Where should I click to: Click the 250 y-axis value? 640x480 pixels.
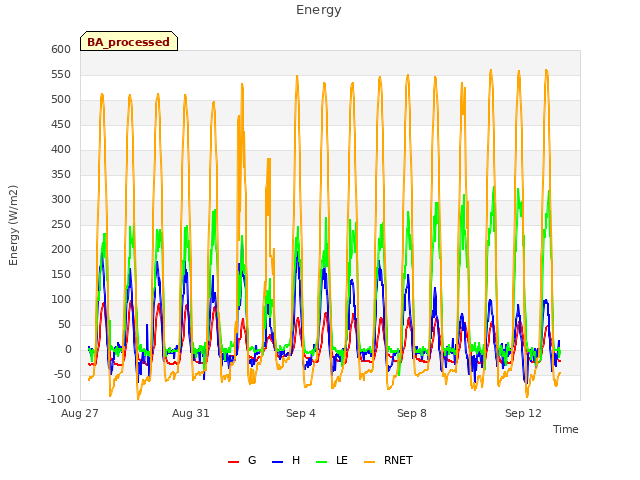point(61,224)
